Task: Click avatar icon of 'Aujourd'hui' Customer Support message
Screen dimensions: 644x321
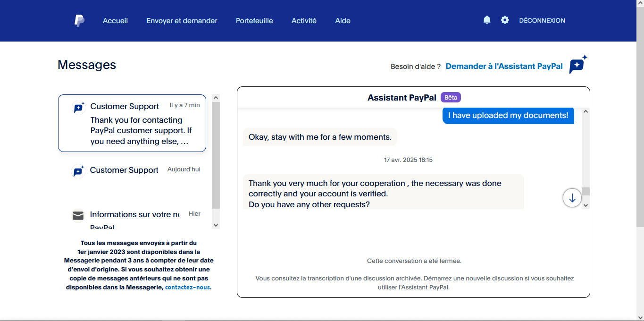Action: pos(78,171)
